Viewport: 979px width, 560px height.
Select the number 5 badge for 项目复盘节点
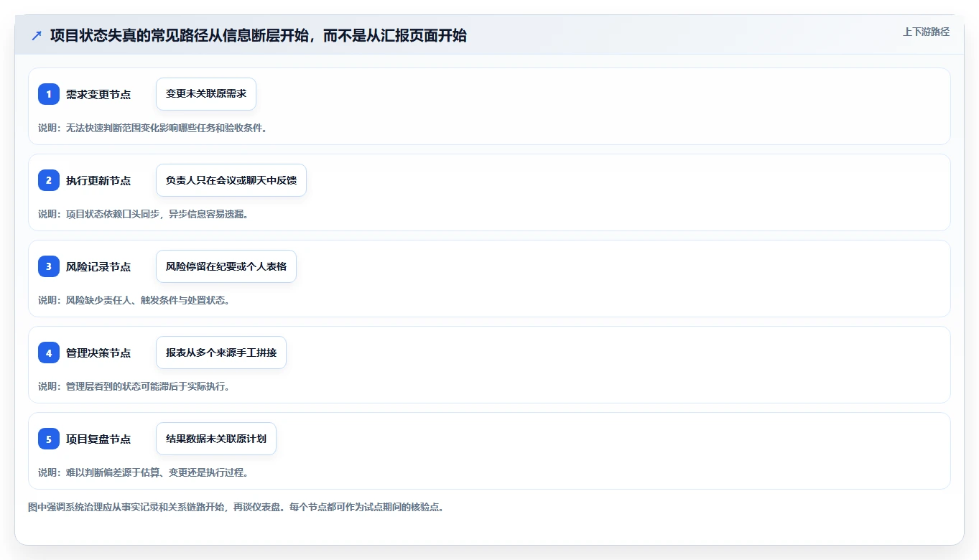pos(49,439)
